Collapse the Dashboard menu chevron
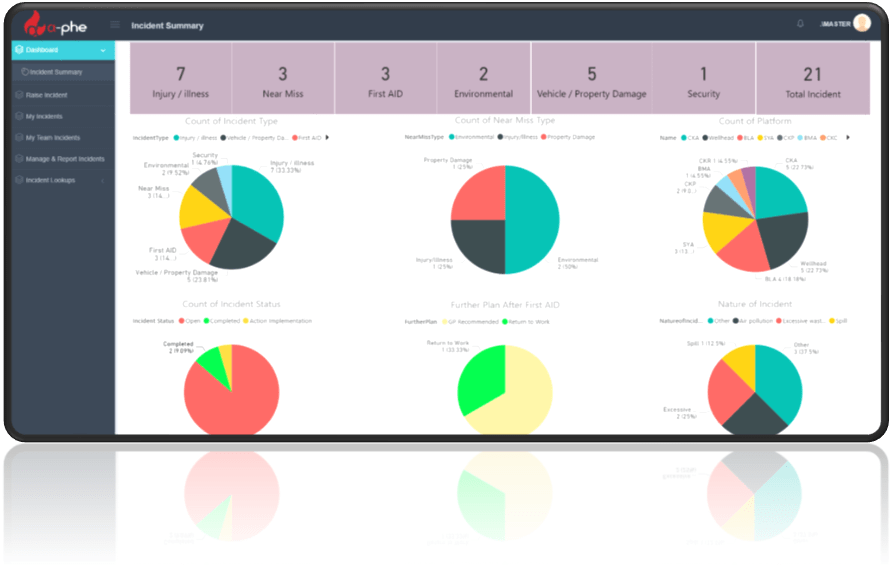This screenshot has height=565, width=892. click(103, 50)
